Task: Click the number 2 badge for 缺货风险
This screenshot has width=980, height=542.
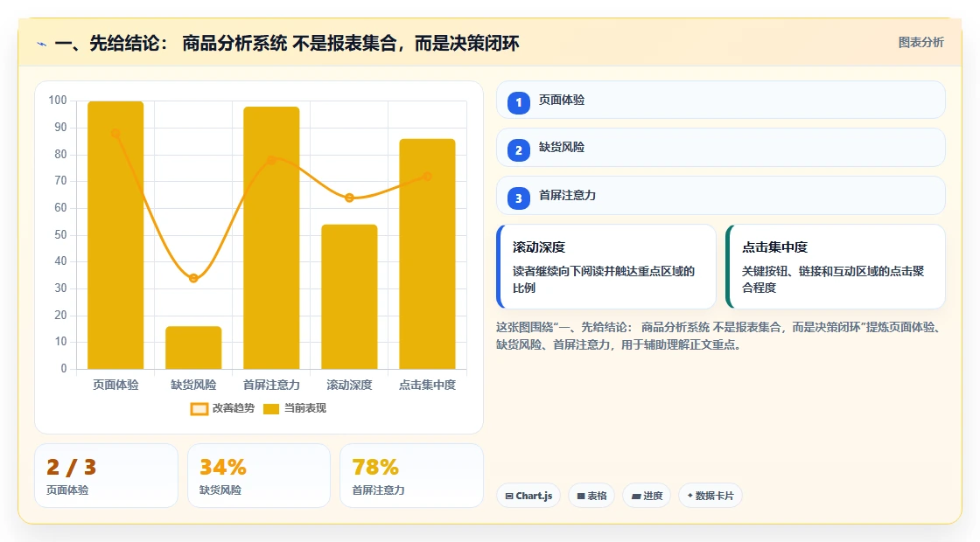Action: pyautogui.click(x=519, y=149)
